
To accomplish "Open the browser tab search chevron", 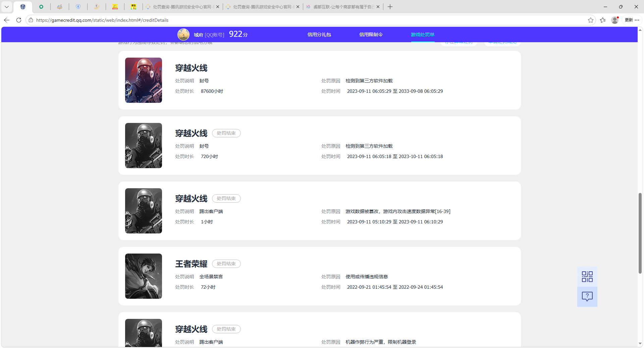I will tap(7, 7).
